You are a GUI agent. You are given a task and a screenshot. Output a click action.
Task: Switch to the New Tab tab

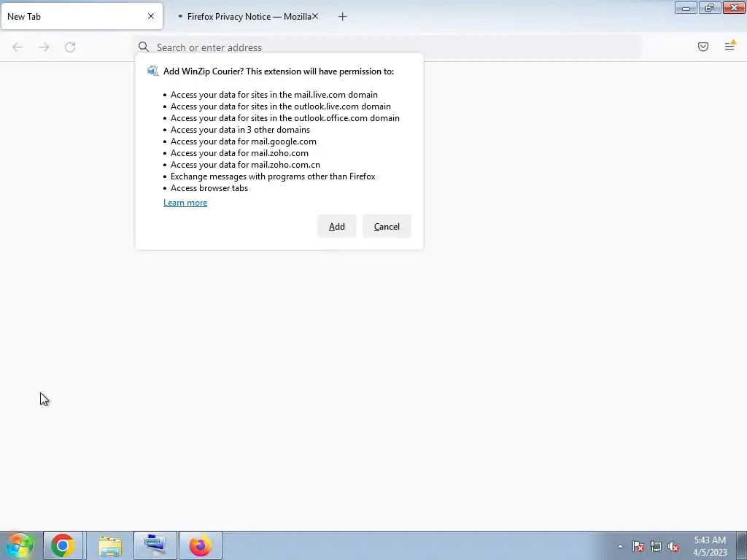tap(82, 16)
